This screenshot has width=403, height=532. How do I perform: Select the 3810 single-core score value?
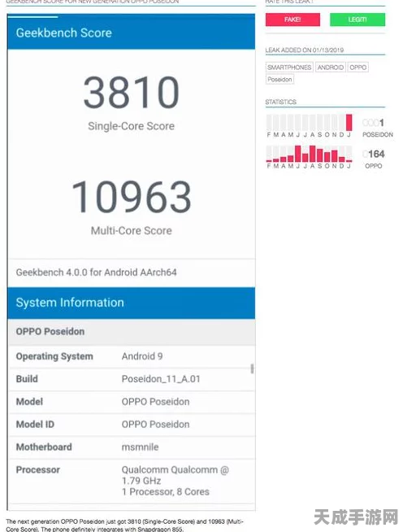tap(131, 92)
